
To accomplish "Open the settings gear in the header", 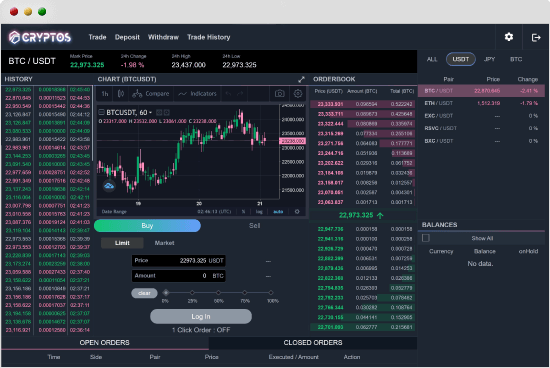I will tap(509, 37).
